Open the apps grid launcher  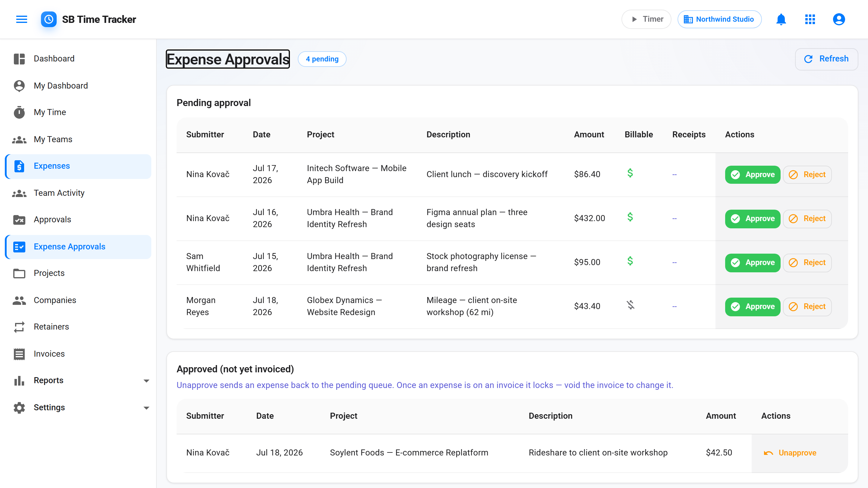click(x=810, y=19)
